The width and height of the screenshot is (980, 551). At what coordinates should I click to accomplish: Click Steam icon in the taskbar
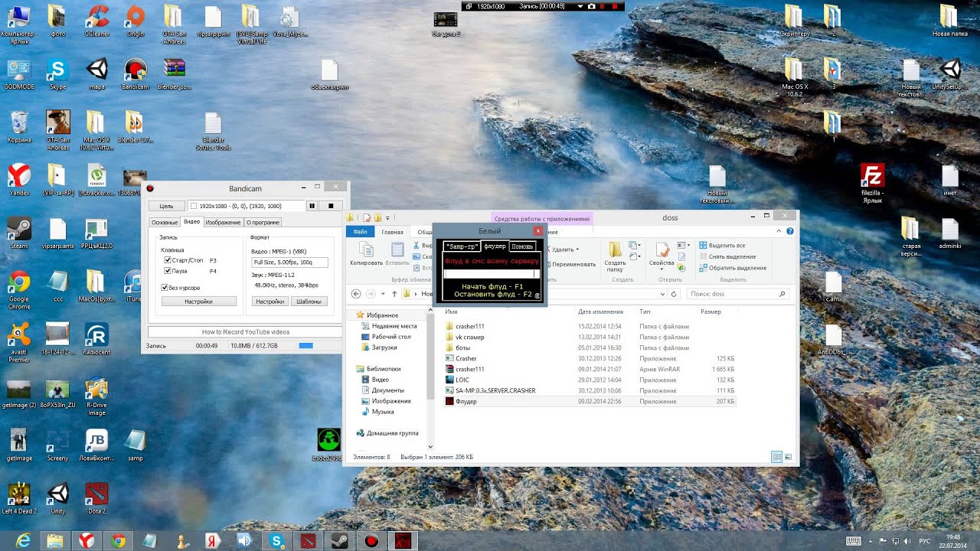(x=336, y=541)
